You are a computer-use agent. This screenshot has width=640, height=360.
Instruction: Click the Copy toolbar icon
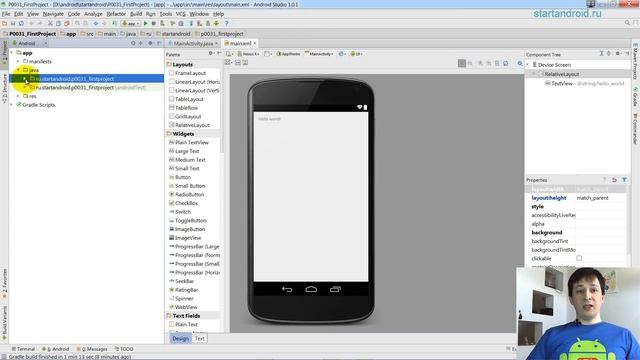coord(58,23)
